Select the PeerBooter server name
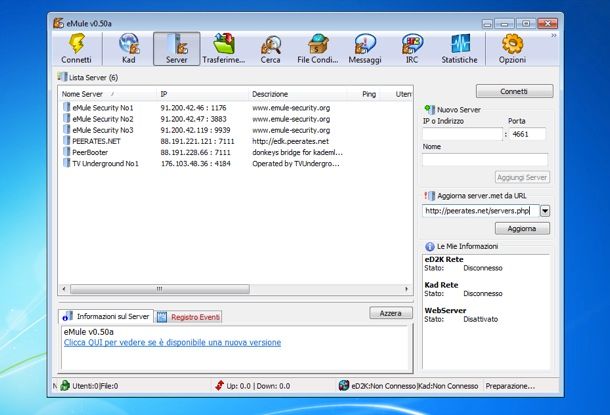The height and width of the screenshot is (415, 610). click(90, 152)
